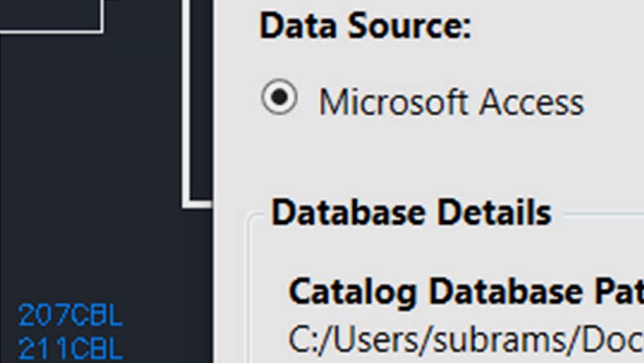Screen dimensions: 644x363
Task: Click the Microsoft Access option label
Action: 451,102
